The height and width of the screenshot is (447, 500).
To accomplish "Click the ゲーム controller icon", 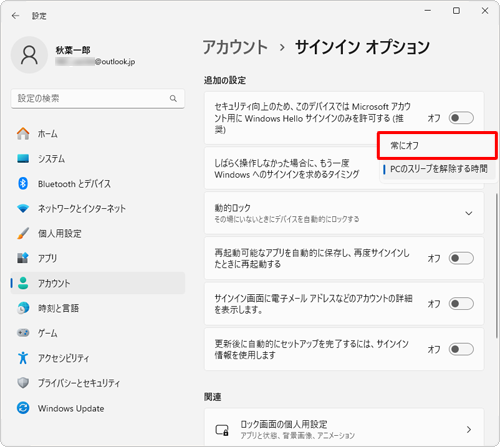I will tap(23, 333).
